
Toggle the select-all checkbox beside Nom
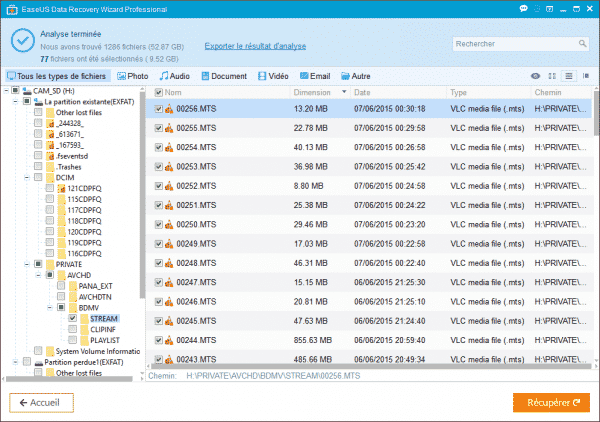pos(158,92)
